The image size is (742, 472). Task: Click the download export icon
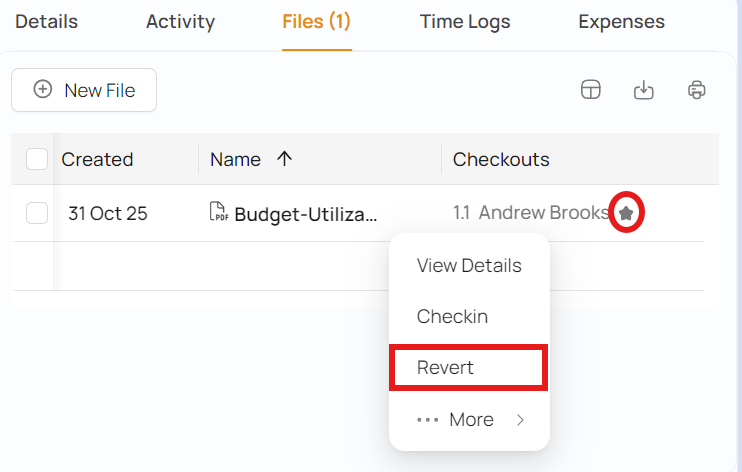coord(644,90)
